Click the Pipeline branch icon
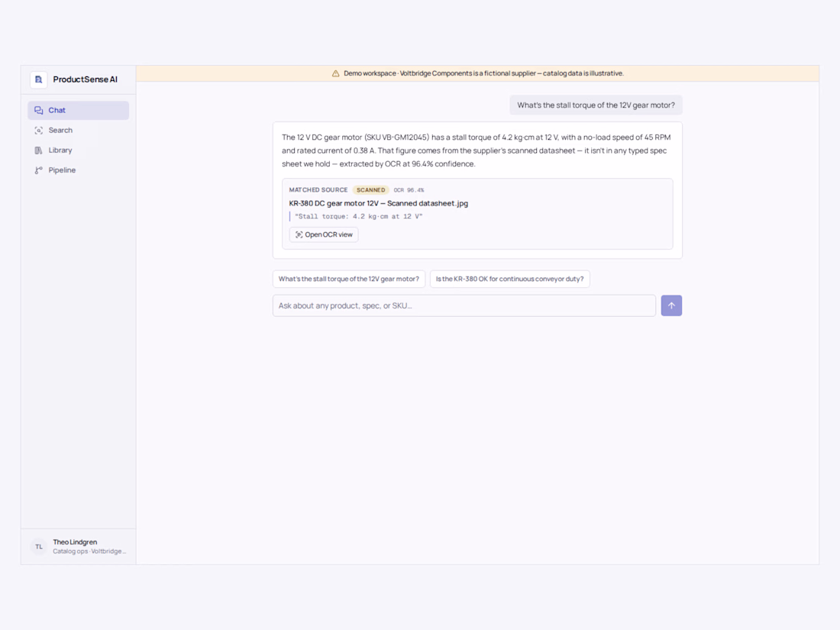840x630 pixels. (39, 170)
